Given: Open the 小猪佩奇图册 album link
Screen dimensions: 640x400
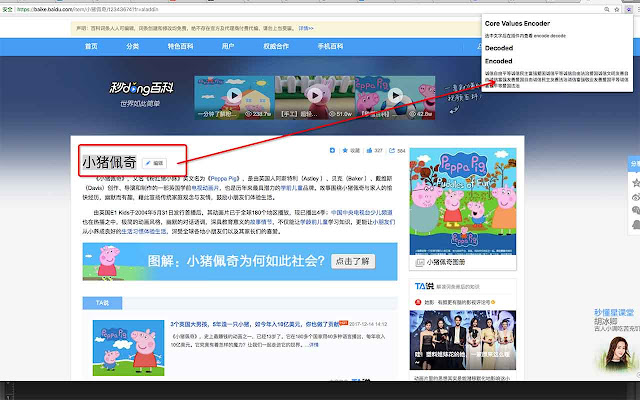Looking at the screenshot, I should (446, 262).
